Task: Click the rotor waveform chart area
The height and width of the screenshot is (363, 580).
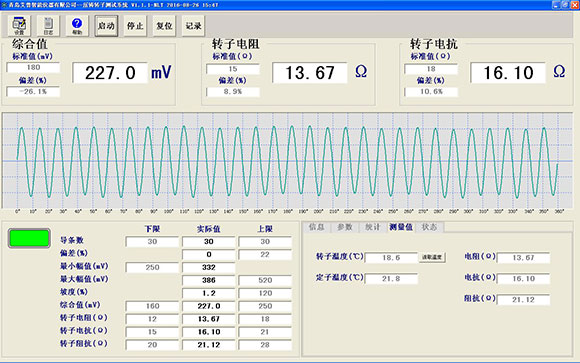Action: [287, 161]
